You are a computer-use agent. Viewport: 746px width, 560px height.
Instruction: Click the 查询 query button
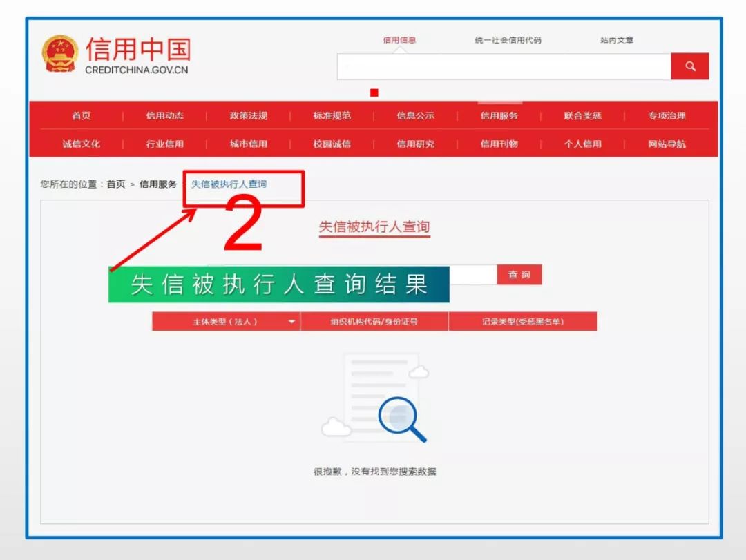pyautogui.click(x=519, y=274)
